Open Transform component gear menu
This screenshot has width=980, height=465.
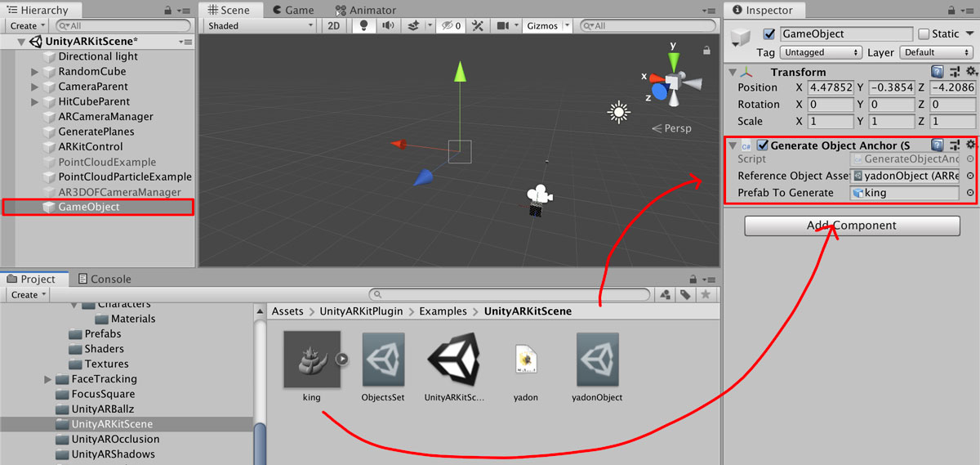click(970, 72)
